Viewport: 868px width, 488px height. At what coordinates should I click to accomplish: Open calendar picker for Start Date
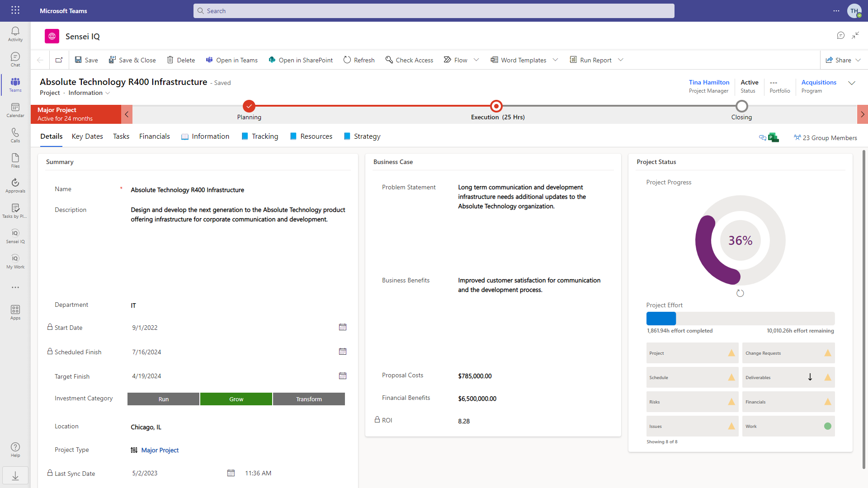click(x=343, y=327)
